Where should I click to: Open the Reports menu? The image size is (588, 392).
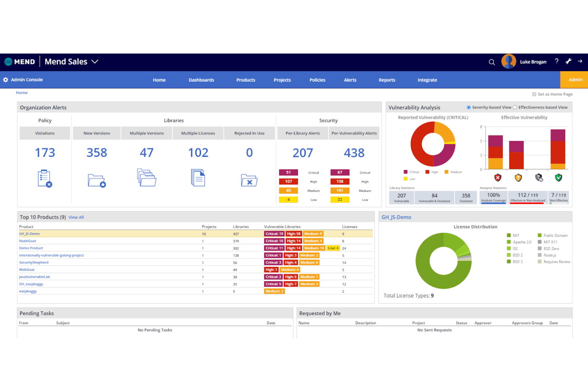pos(387,80)
